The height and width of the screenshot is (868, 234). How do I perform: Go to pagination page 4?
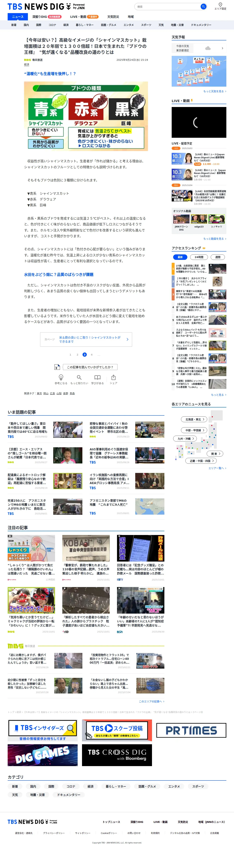click(x=91, y=354)
